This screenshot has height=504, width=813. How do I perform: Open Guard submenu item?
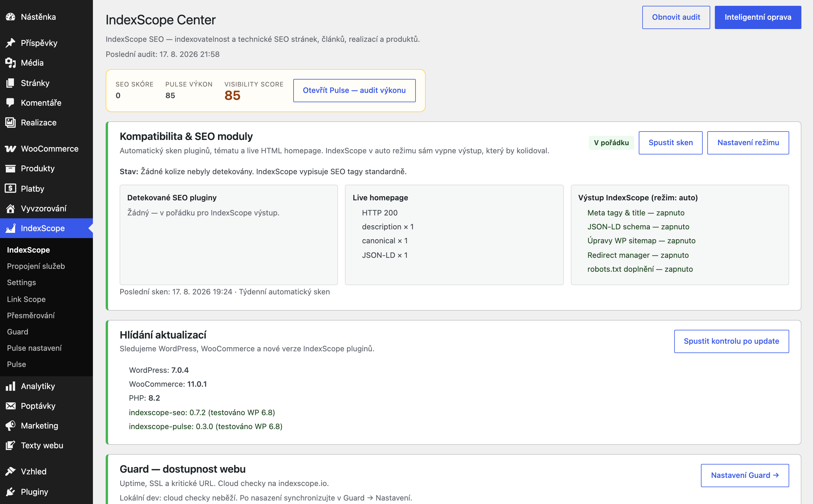click(x=18, y=332)
